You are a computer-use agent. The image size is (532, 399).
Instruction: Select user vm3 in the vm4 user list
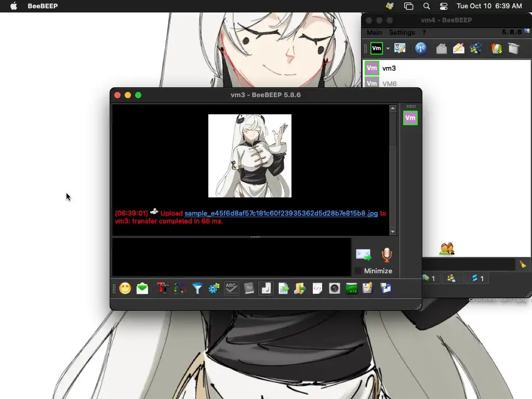(x=447, y=68)
